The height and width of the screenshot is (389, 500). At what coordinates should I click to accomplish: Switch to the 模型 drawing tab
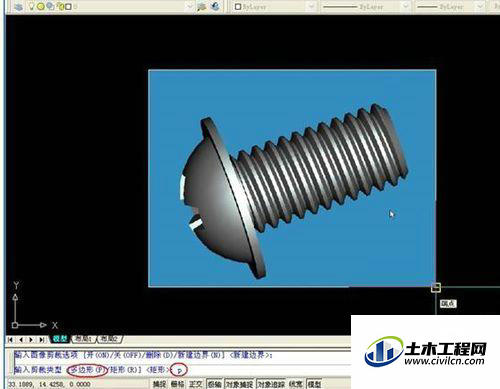(x=60, y=339)
